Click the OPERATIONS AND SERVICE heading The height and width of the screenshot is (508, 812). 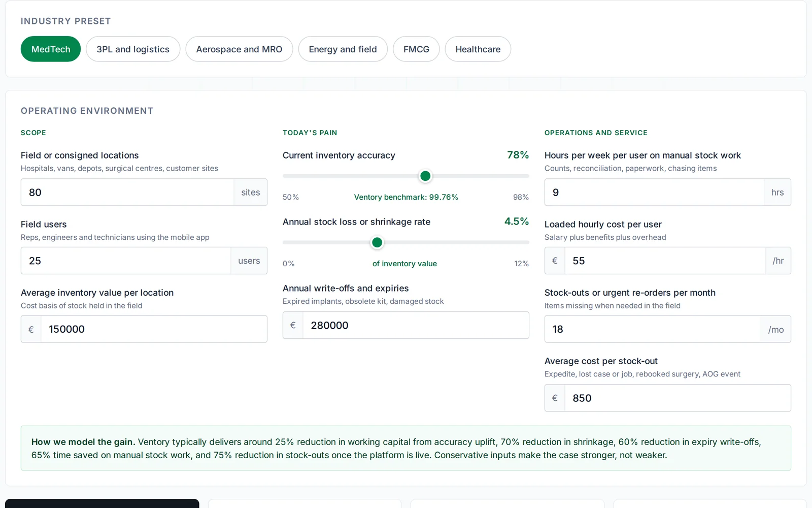click(x=596, y=133)
